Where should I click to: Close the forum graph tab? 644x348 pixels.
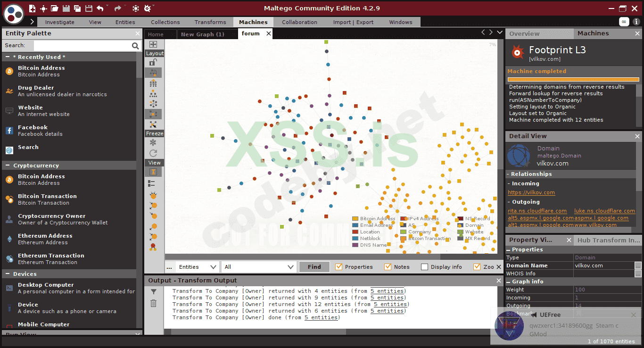click(x=269, y=33)
